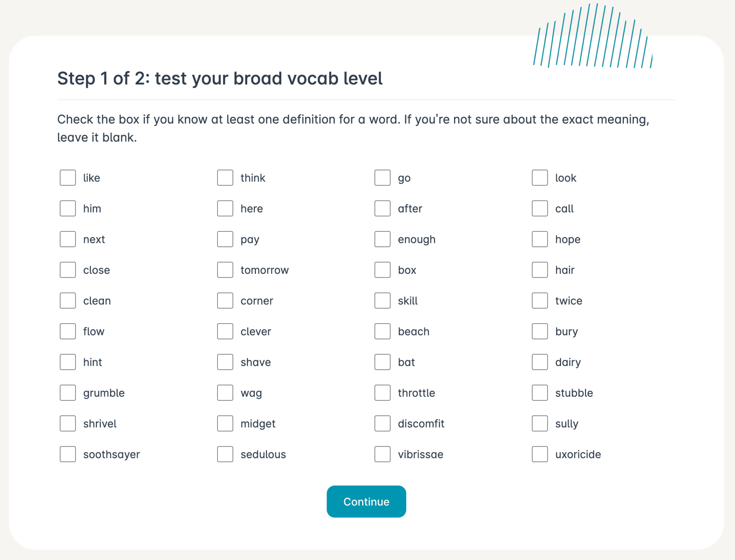Check the 'vibrissae' checkbox
The image size is (735, 560).
point(382,455)
